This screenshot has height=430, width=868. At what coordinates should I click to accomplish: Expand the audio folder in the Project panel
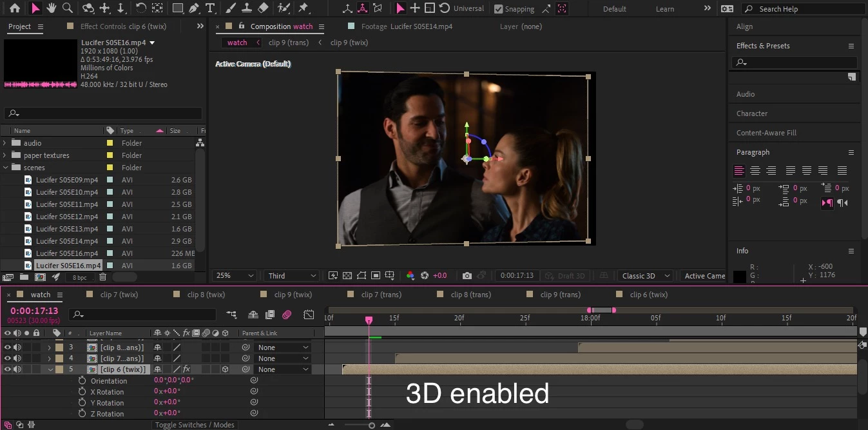coord(6,143)
